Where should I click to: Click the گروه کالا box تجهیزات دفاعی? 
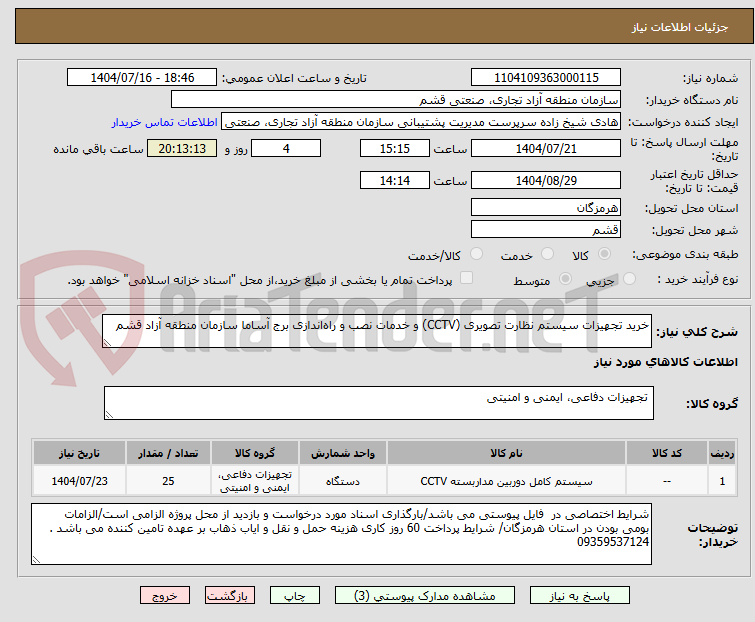point(379,403)
